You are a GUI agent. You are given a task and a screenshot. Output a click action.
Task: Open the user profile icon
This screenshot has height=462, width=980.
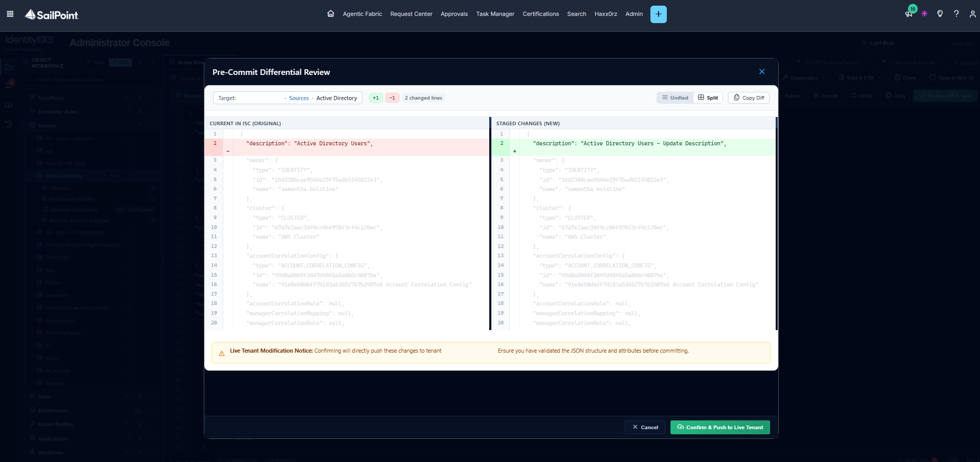coord(972,14)
